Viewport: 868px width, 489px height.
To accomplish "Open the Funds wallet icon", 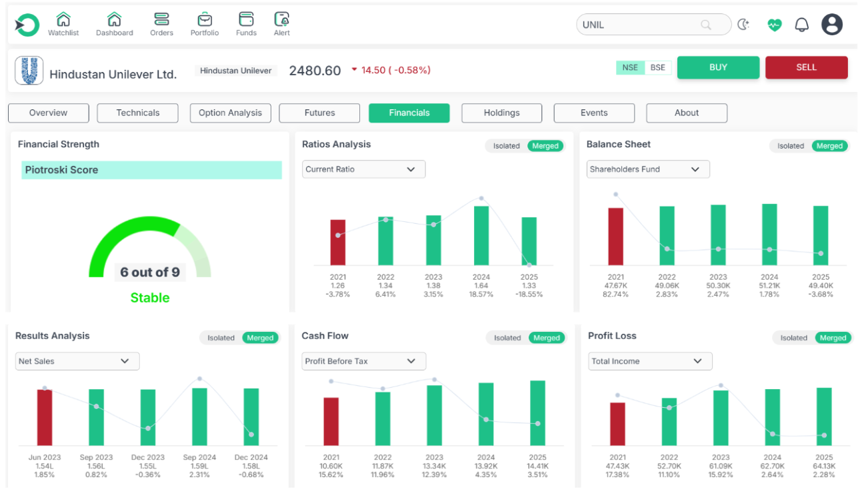I will tap(246, 19).
